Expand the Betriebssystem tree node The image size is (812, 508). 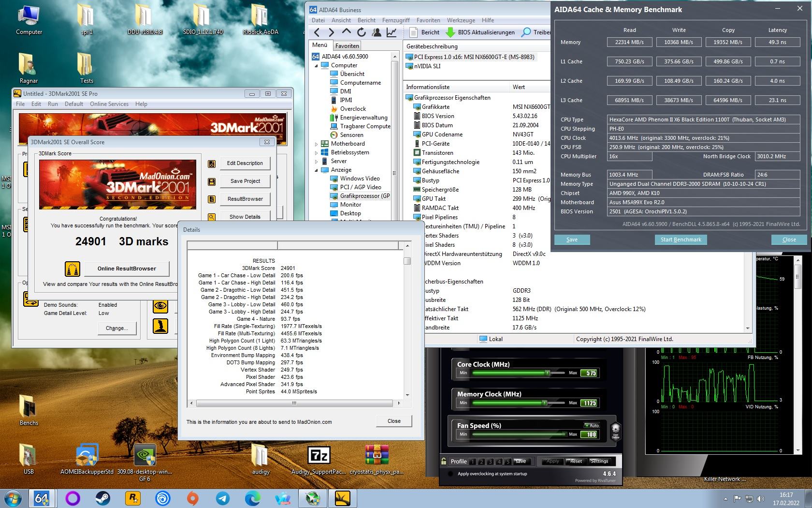click(x=317, y=152)
